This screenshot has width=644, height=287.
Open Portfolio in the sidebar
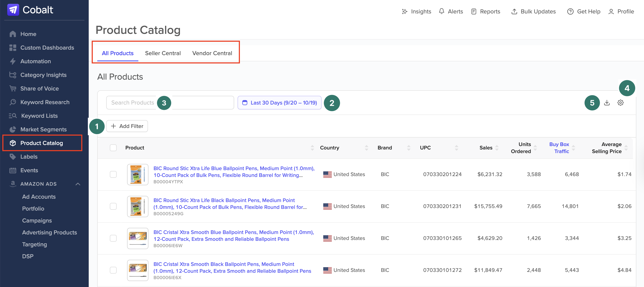33,209
